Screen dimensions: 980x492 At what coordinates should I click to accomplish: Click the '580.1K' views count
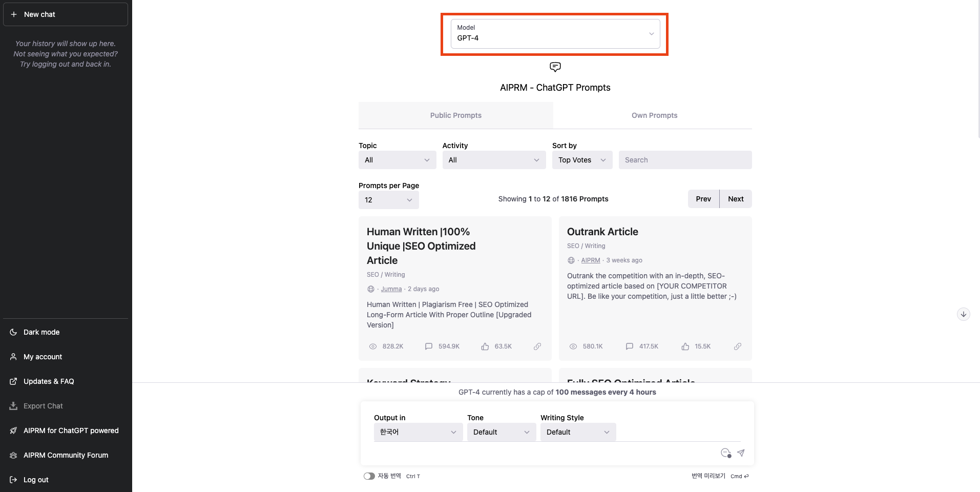(593, 346)
